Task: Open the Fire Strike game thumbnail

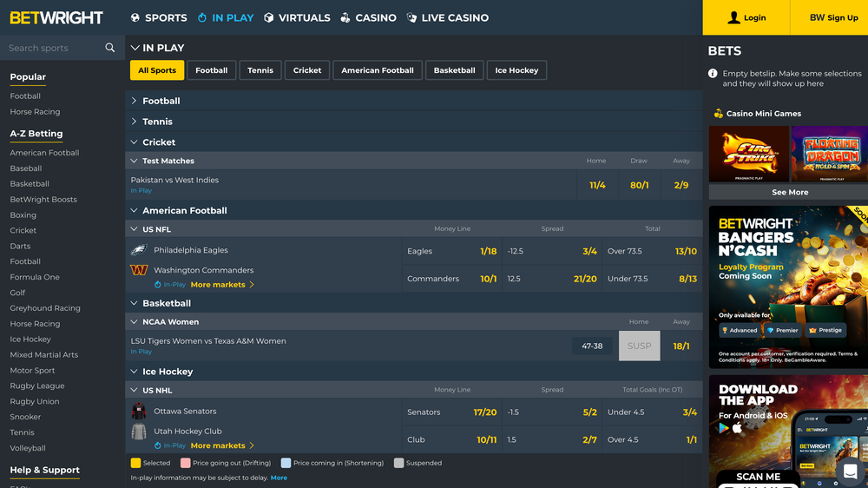Action: coord(749,154)
